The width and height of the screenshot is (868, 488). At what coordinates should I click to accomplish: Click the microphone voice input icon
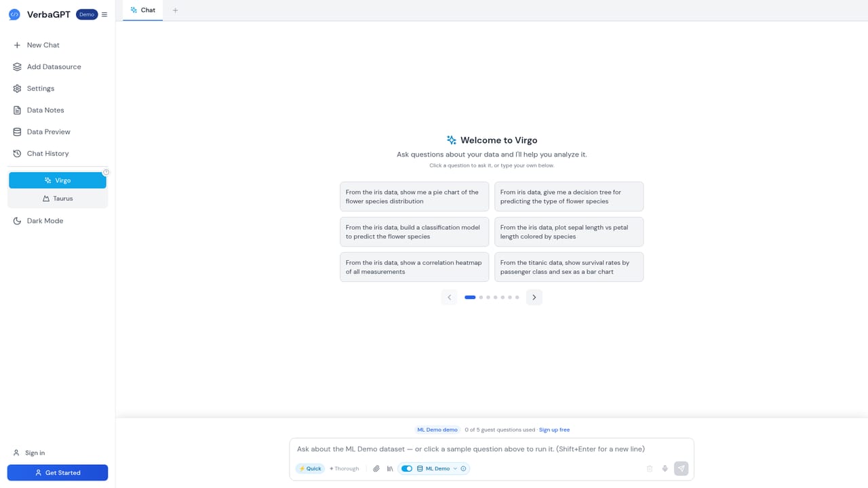click(x=665, y=468)
